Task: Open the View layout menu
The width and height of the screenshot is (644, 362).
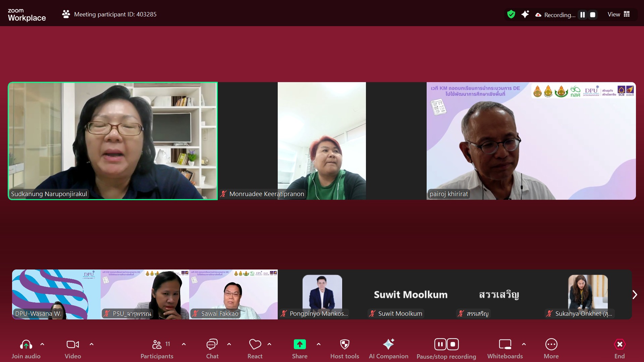Action: 619,14
